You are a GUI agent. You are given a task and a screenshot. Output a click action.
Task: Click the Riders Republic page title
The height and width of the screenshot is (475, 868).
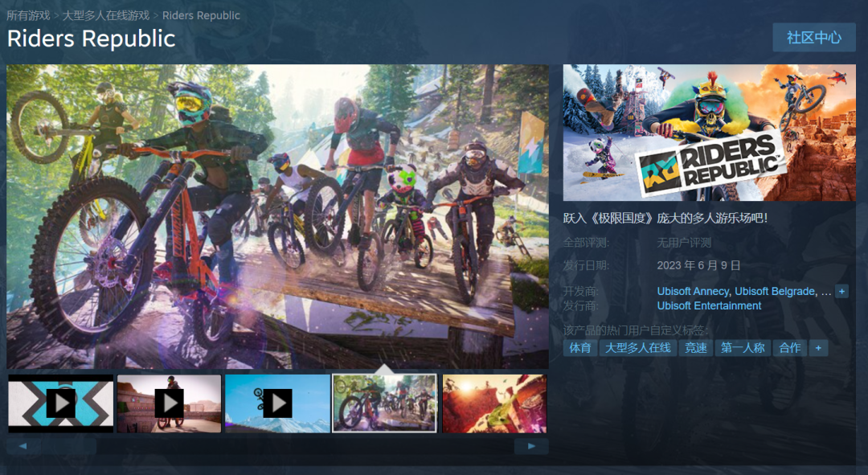pos(92,39)
